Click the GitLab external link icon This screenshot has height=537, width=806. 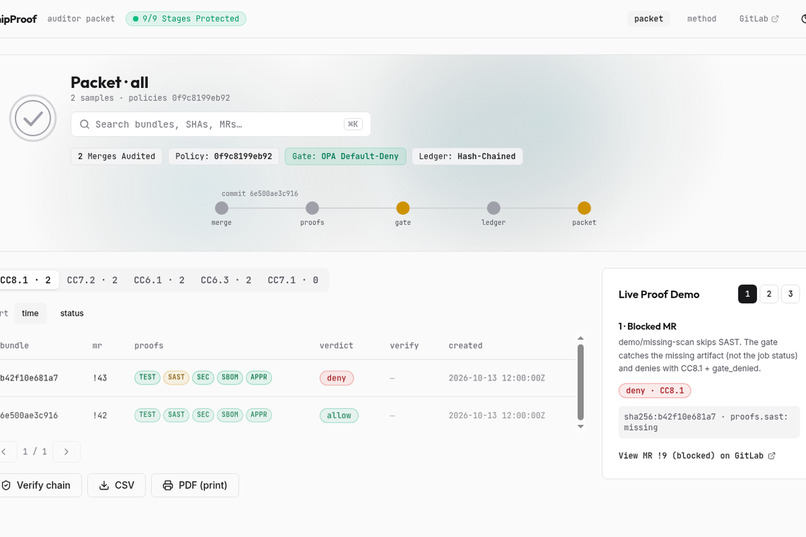point(775,18)
